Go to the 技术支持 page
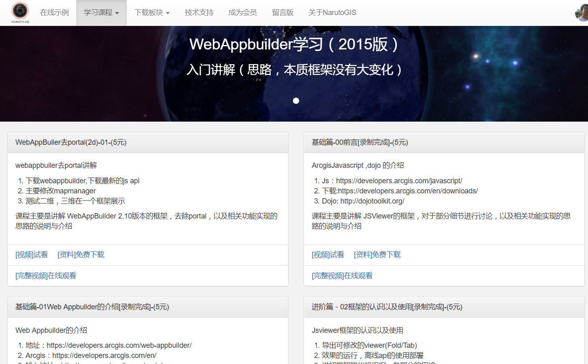The image size is (588, 364). [x=199, y=13]
